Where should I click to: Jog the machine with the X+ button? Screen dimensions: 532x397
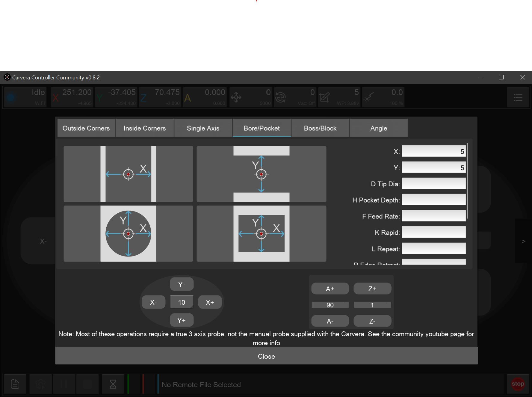(210, 302)
